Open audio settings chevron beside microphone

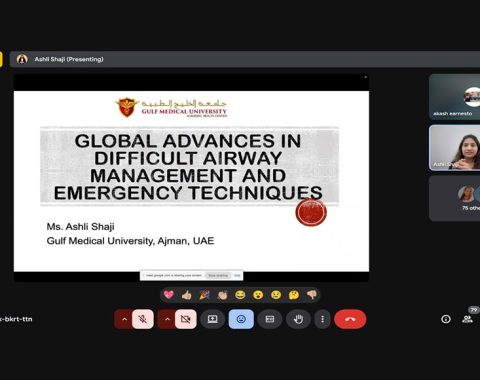coord(124,319)
